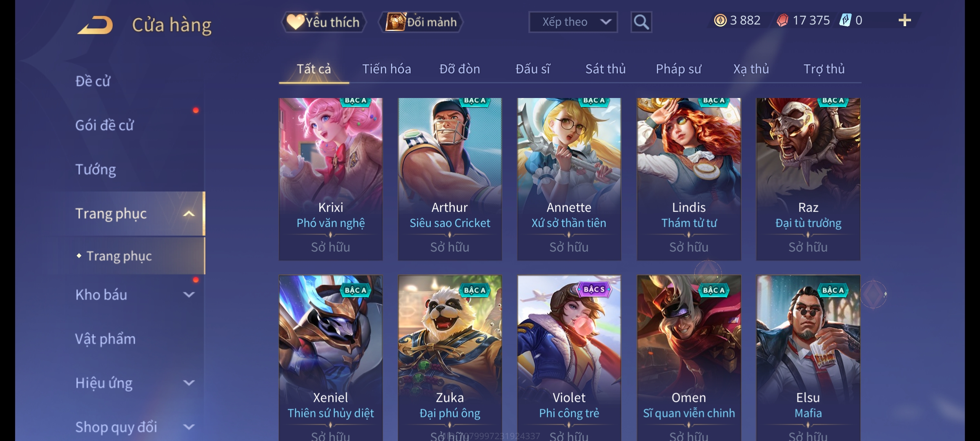The width and height of the screenshot is (980, 441).
Task: Go to Tướng in the sidebar
Action: pyautogui.click(x=96, y=169)
